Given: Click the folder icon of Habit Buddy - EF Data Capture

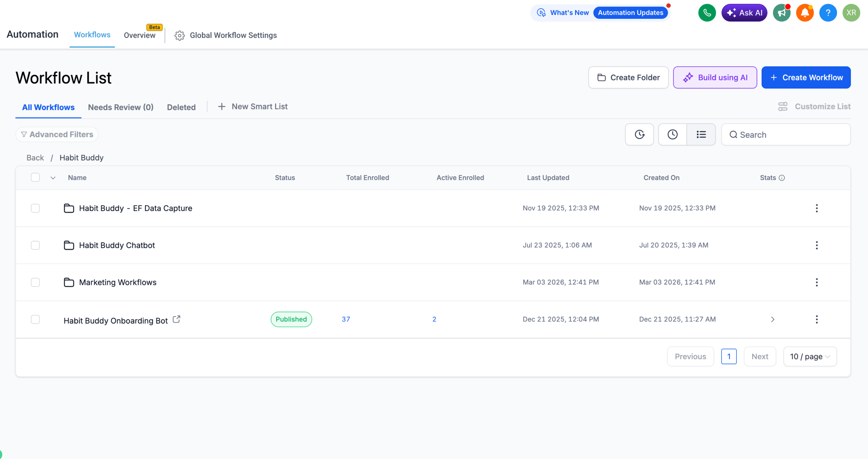Looking at the screenshot, I should pos(69,208).
